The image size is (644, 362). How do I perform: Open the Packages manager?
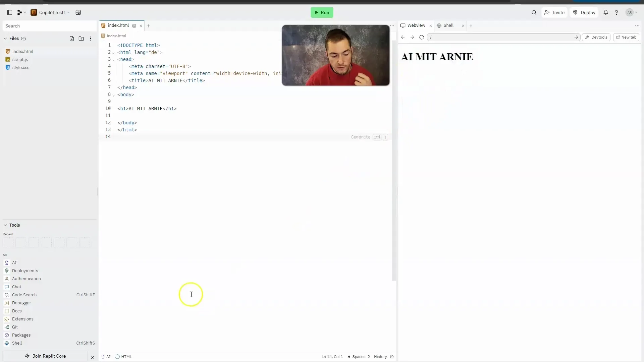coord(21,335)
